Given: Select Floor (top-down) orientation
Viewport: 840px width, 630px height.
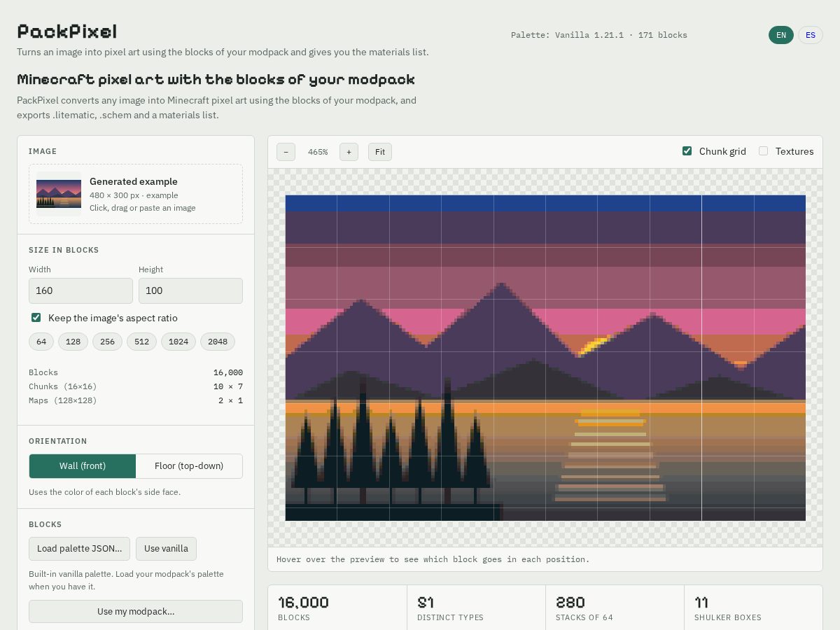Looking at the screenshot, I should (x=189, y=466).
